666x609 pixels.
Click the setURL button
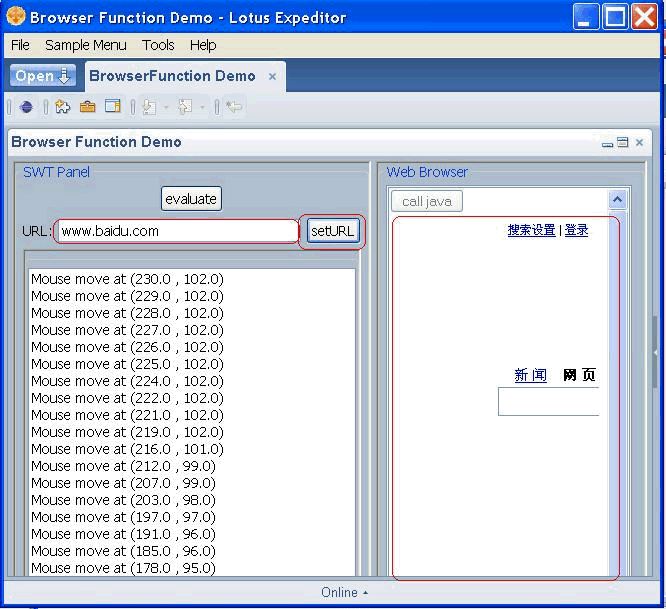pos(333,231)
